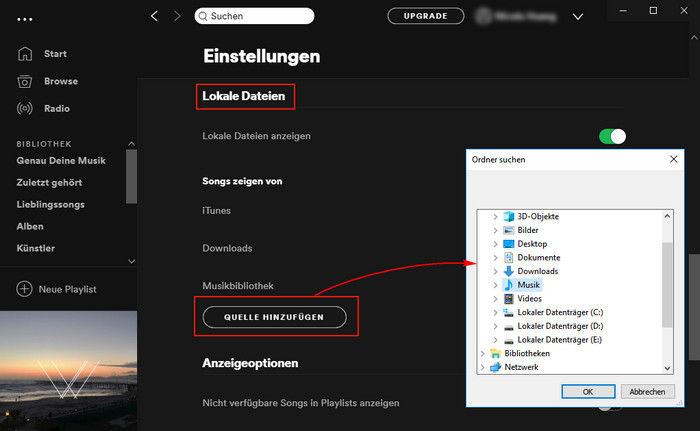Screen dimensions: 700x431
Task: Toggle Lokale Dateien anzeigen switch
Action: (x=612, y=136)
